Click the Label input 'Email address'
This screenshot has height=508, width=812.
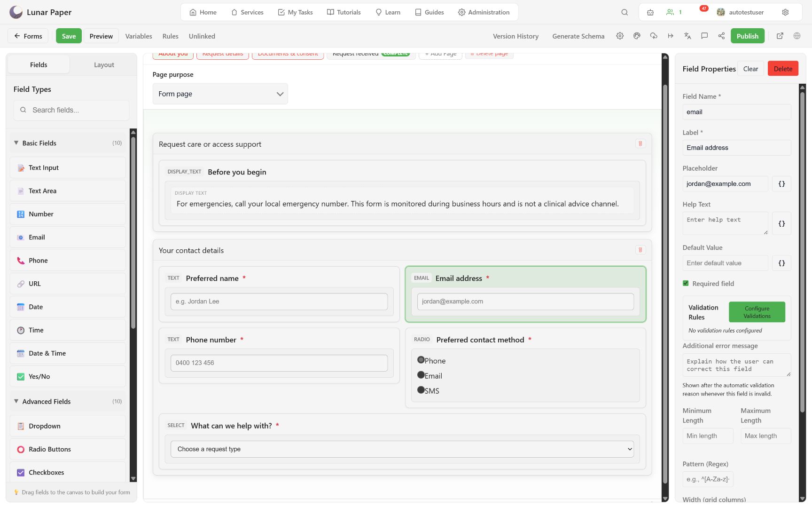tap(736, 148)
